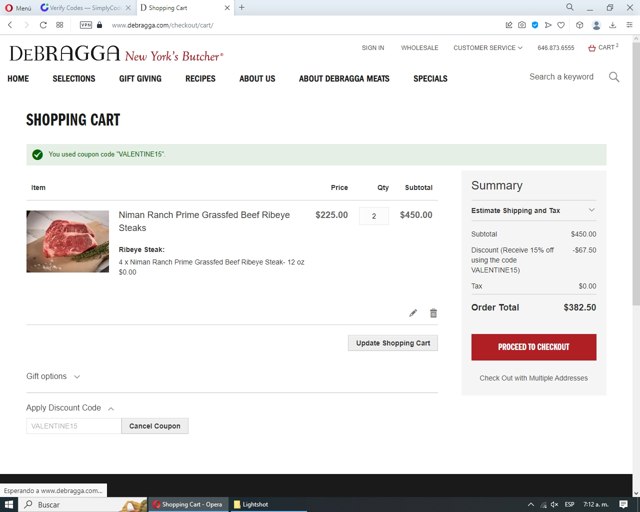Viewport: 640px width, 512px height.
Task: Collapse Apply Discount Code section
Action: click(x=70, y=408)
